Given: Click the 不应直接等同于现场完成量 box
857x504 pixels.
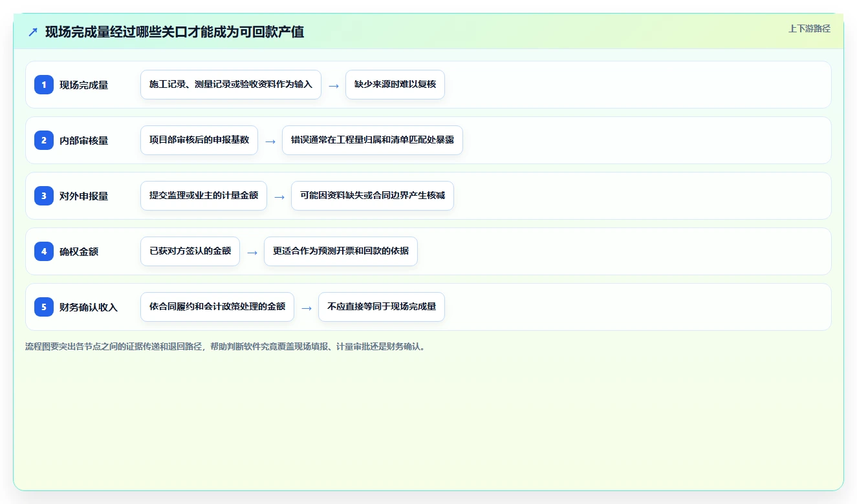Looking at the screenshot, I should pyautogui.click(x=382, y=307).
